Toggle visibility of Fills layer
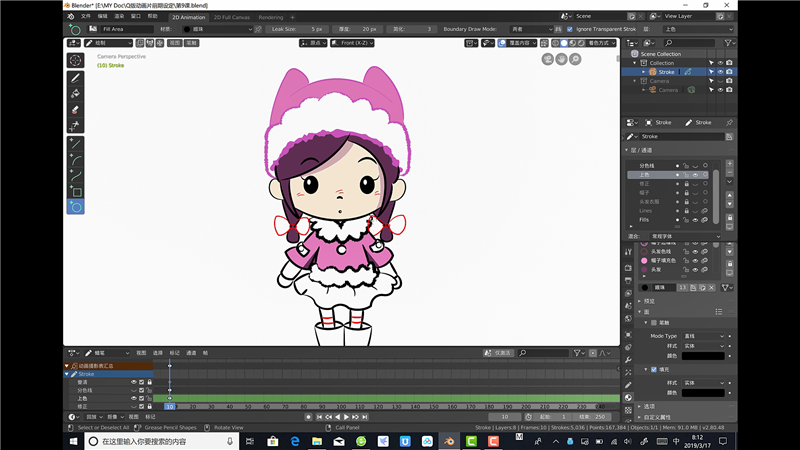This screenshot has width=800, height=450. [x=695, y=220]
